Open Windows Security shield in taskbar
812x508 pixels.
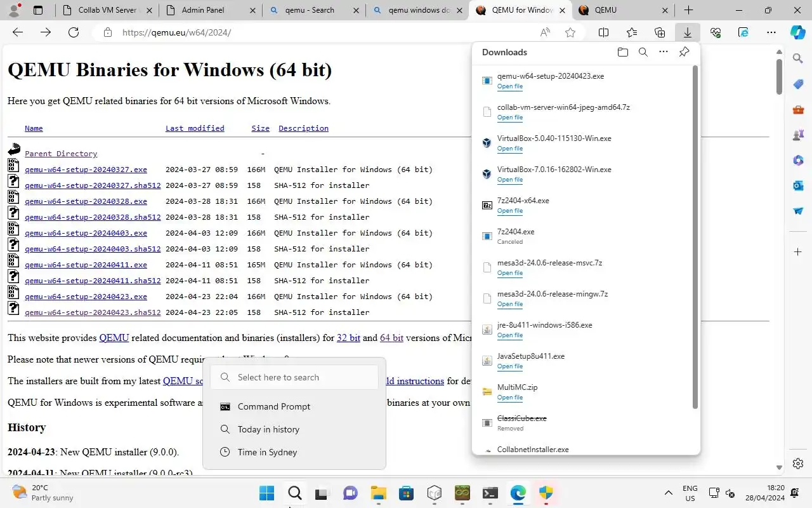click(546, 493)
